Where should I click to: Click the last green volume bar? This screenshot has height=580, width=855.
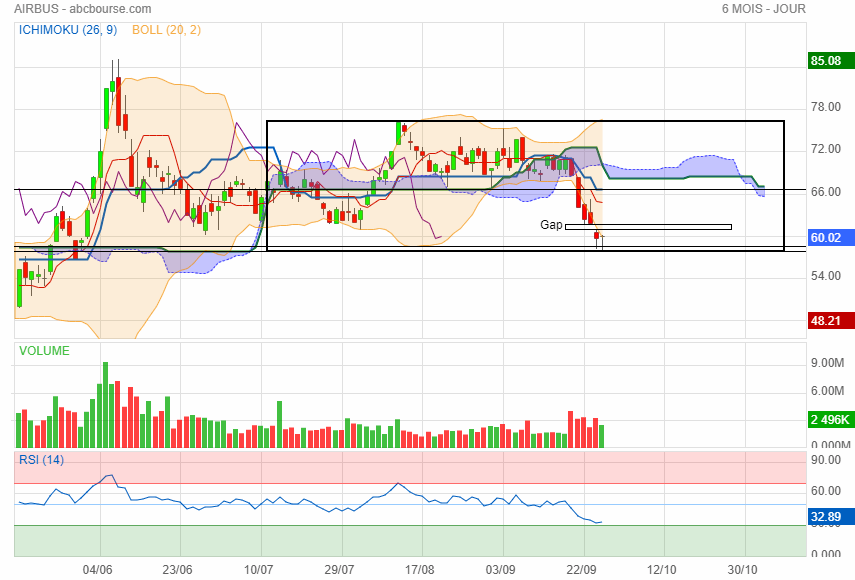click(x=601, y=437)
